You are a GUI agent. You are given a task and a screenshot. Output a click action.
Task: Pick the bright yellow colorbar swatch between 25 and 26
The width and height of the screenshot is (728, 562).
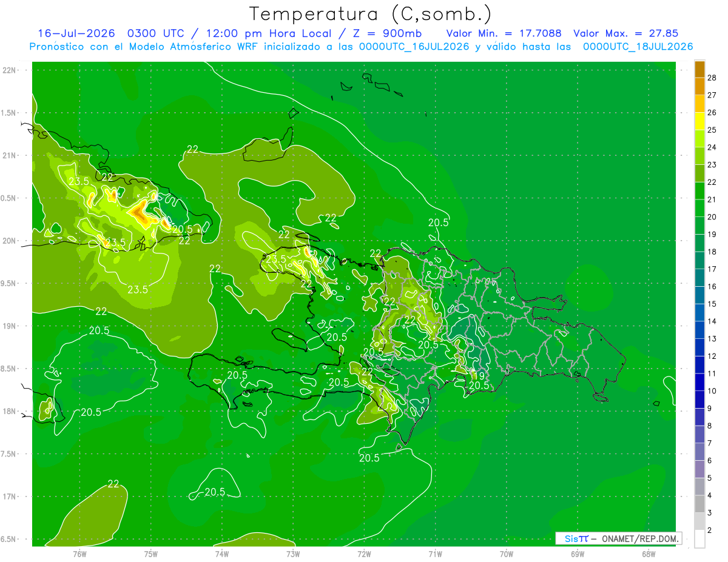(699, 121)
